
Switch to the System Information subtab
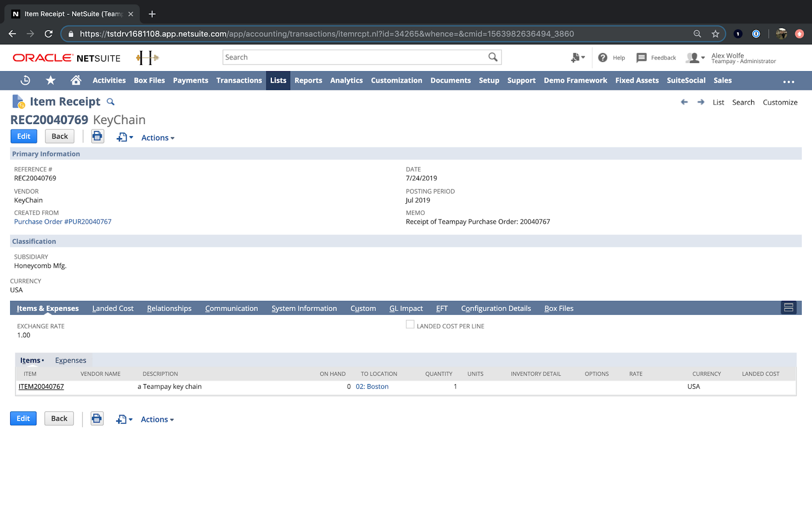(304, 308)
